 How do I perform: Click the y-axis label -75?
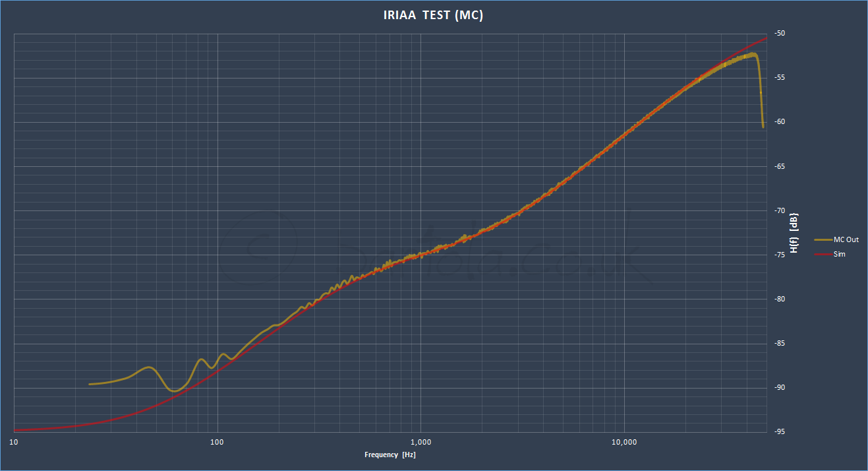click(780, 255)
